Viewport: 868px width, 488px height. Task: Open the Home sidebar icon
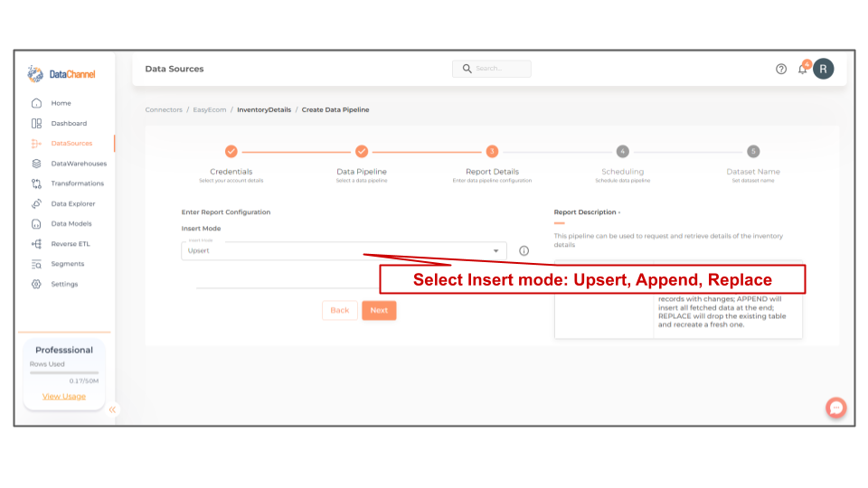(36, 103)
